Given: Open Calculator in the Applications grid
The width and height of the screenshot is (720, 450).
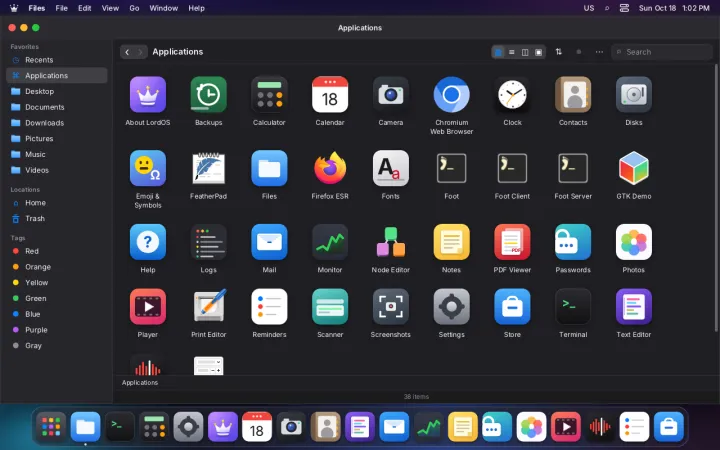Looking at the screenshot, I should point(269,95).
